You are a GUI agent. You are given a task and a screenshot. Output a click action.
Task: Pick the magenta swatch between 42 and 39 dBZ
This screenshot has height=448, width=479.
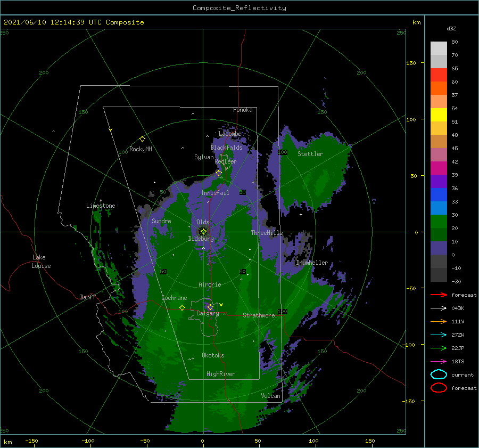439,168
